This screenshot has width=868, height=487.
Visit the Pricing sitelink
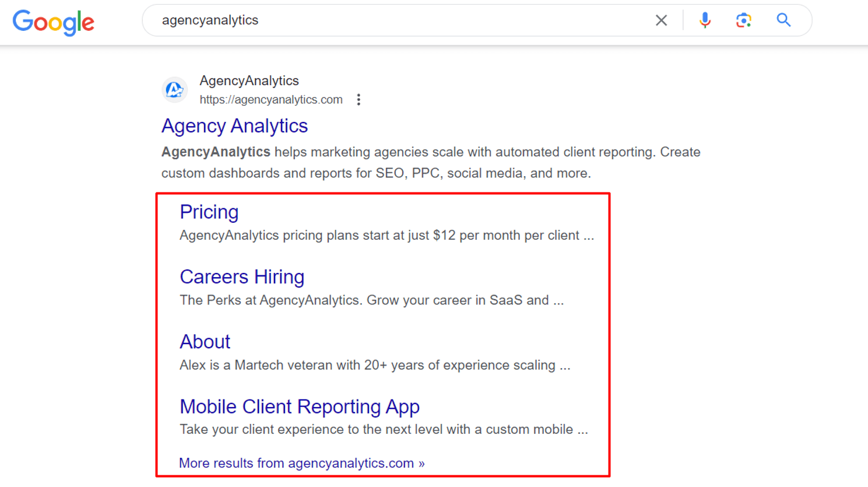(209, 212)
